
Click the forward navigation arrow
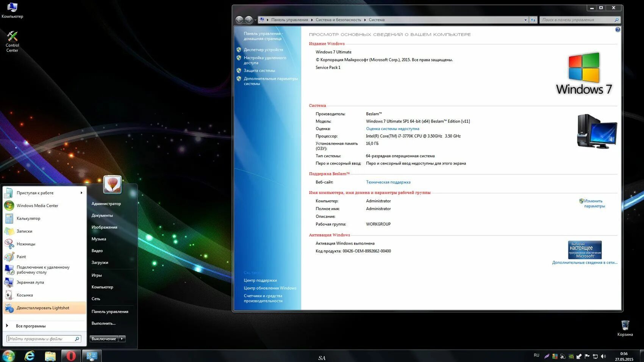[x=249, y=20]
